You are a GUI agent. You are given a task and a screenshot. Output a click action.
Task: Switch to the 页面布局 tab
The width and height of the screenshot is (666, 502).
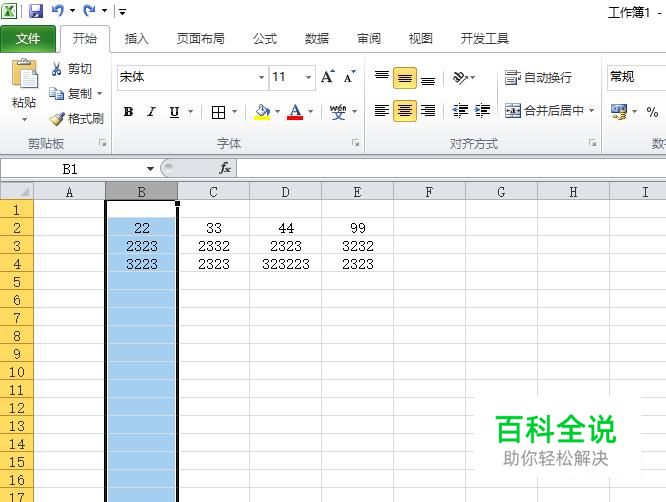coord(200,39)
